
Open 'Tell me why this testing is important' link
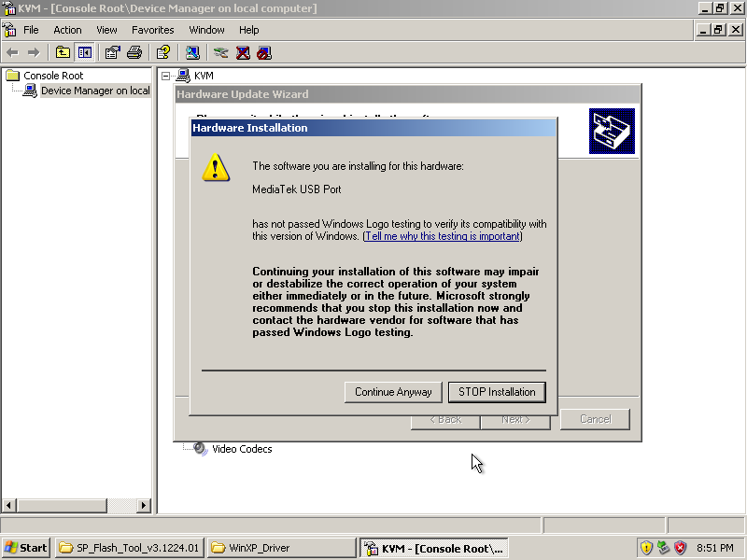tap(443, 236)
